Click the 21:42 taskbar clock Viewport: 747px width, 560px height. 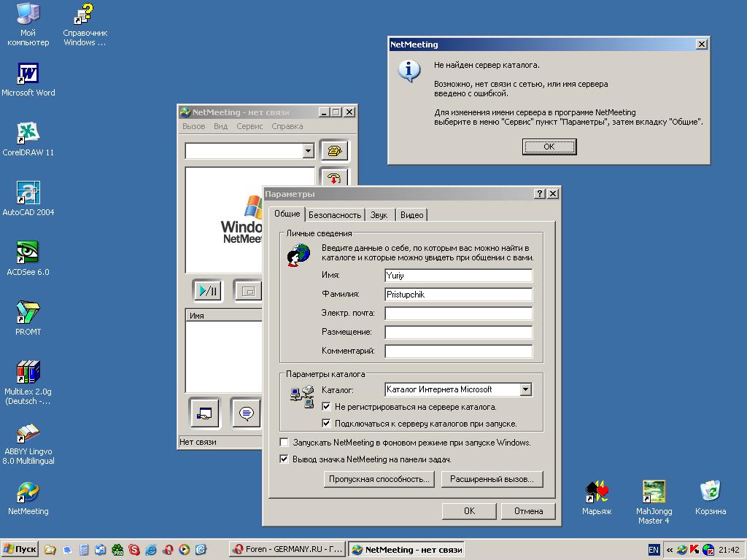(x=729, y=550)
